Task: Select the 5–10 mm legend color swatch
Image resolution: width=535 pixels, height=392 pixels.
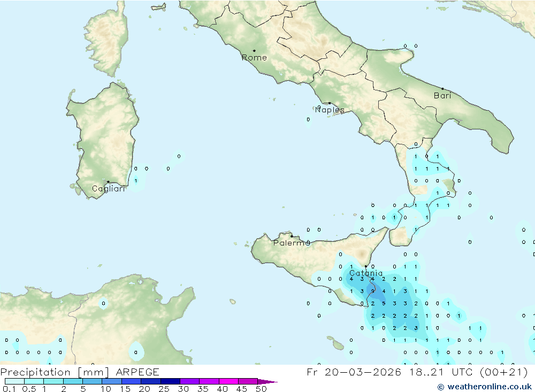Action: [x=93, y=381]
